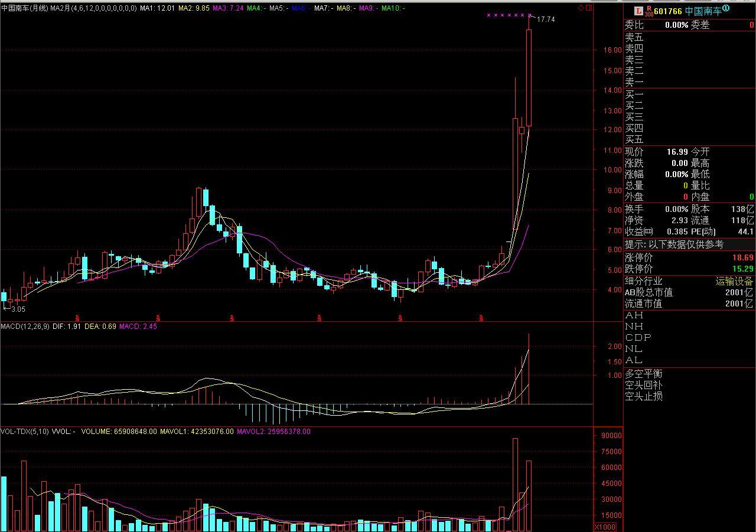Click the tallest volume bar

(x=516, y=484)
